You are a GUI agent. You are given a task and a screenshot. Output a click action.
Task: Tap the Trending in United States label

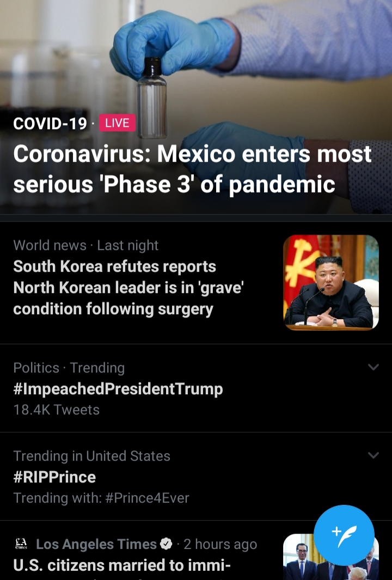(x=91, y=456)
